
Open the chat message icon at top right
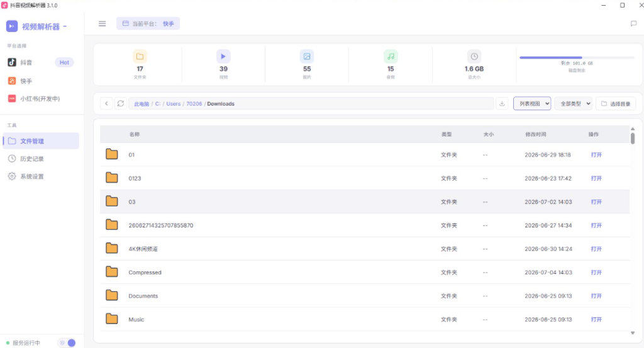[633, 24]
